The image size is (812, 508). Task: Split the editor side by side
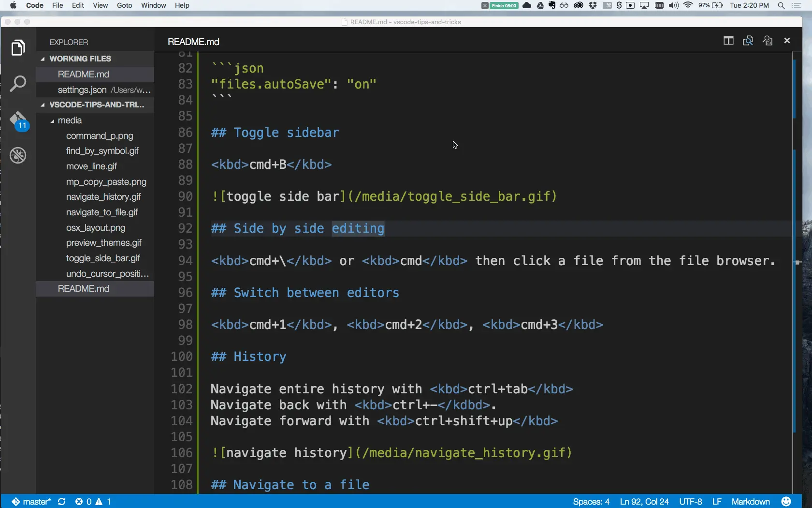(x=728, y=41)
